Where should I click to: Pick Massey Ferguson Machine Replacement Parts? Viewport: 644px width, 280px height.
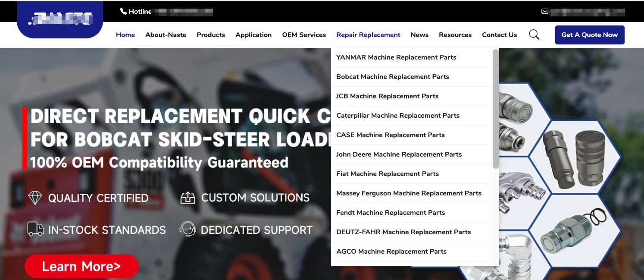[409, 193]
